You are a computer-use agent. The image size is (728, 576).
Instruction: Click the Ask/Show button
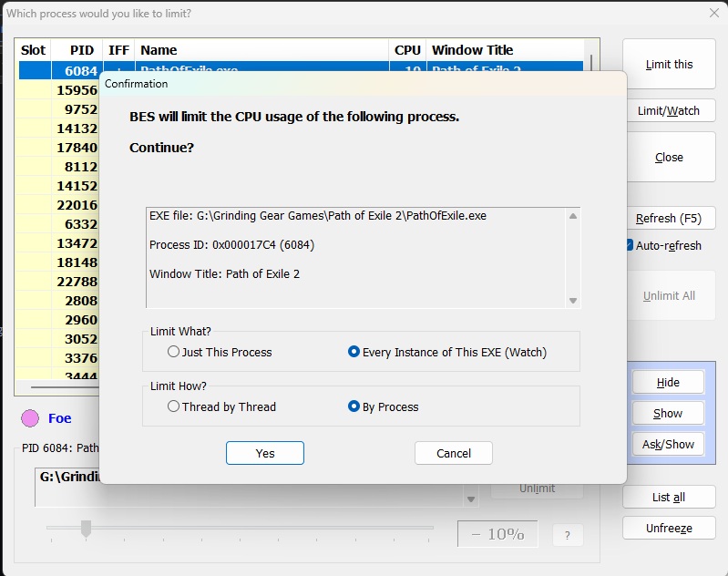tap(668, 444)
